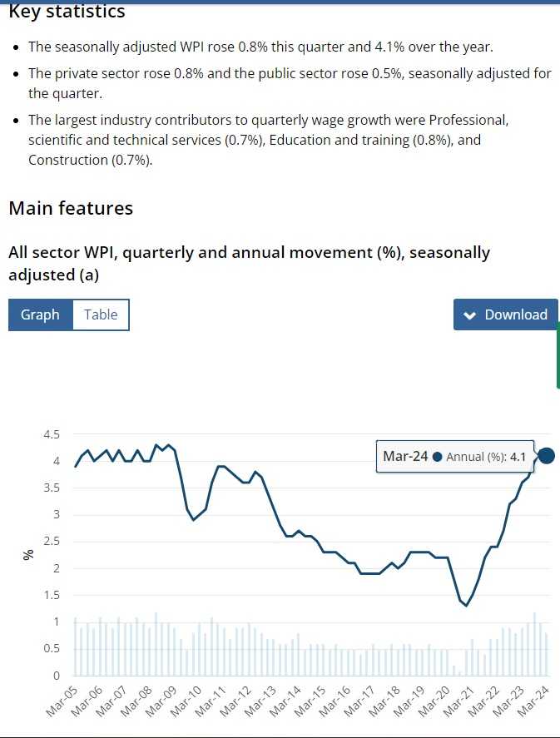Click the All sector WPI chart title
Image resolution: width=560 pixels, height=738 pixels.
[249, 263]
